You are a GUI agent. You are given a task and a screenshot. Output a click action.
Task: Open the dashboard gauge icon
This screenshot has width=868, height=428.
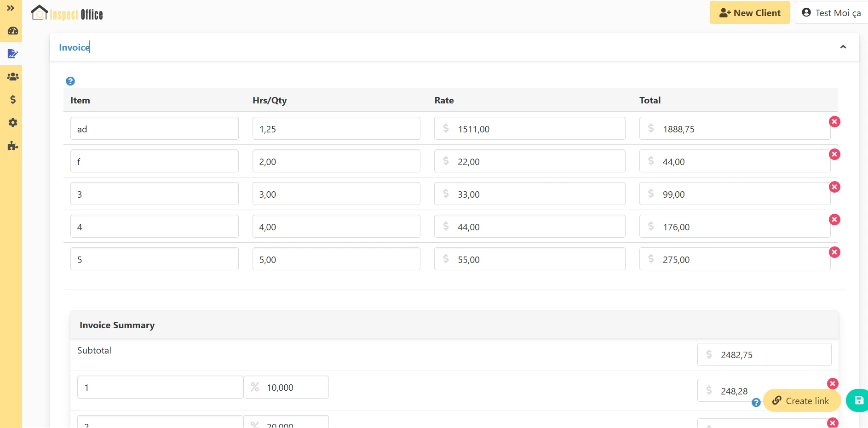13,31
